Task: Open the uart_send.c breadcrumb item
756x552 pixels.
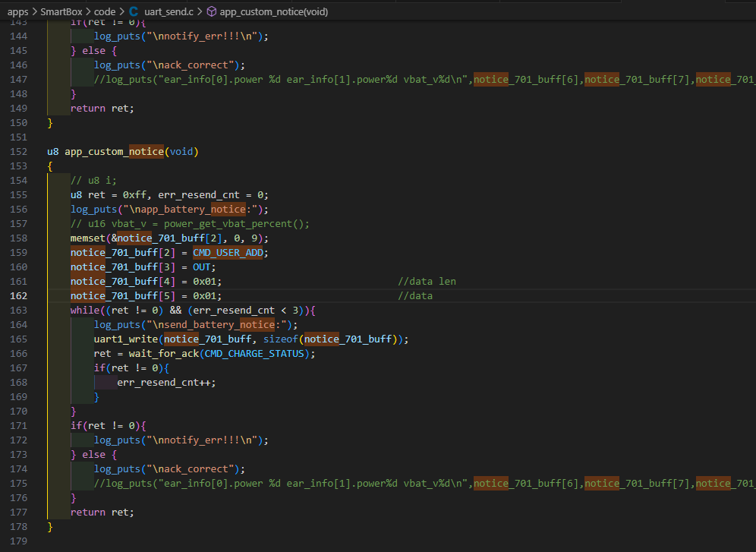Action: (x=169, y=11)
